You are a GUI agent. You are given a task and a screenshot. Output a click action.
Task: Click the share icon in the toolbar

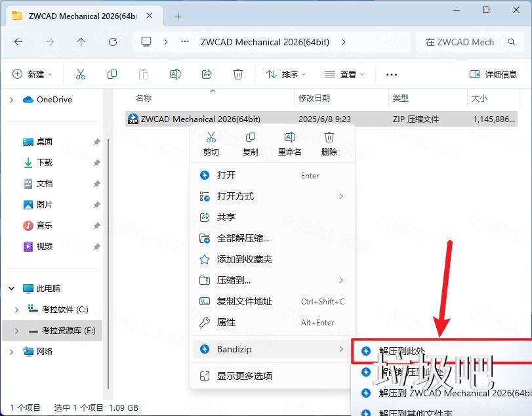tap(206, 74)
